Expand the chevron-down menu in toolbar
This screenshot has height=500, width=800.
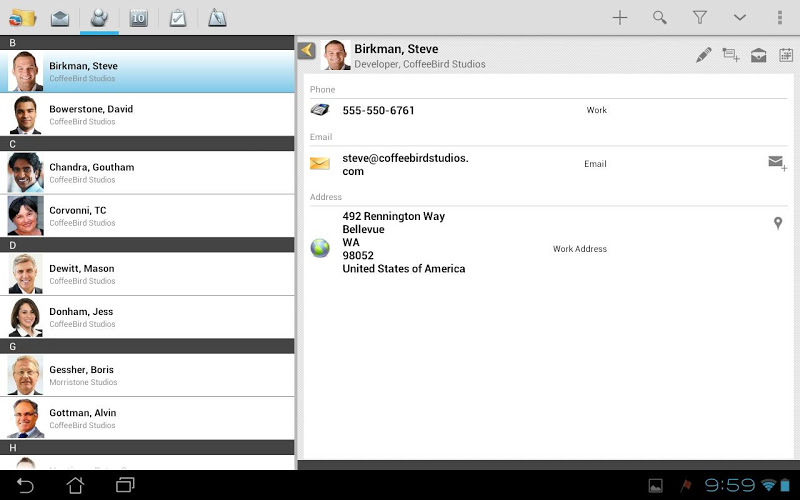[x=740, y=18]
